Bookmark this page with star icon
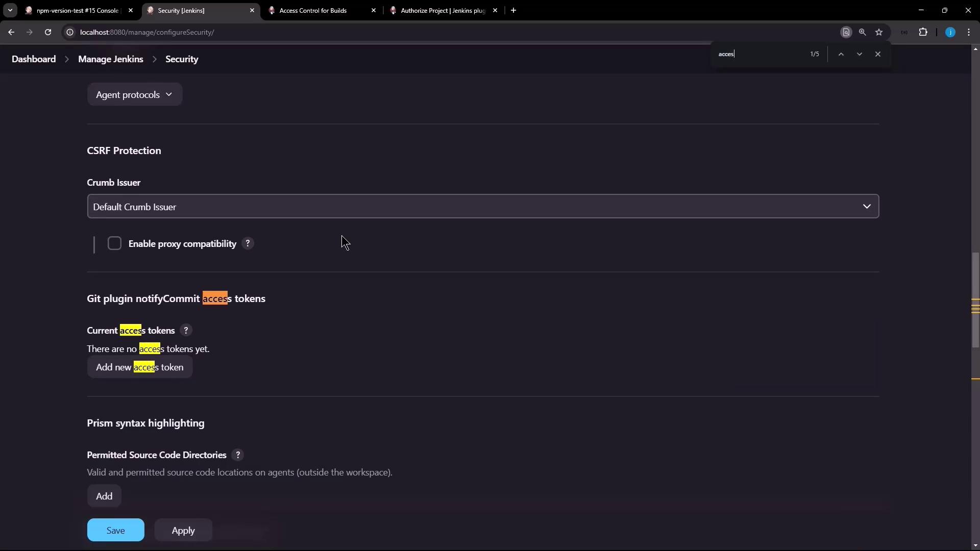Viewport: 980px width, 551px height. [x=879, y=32]
